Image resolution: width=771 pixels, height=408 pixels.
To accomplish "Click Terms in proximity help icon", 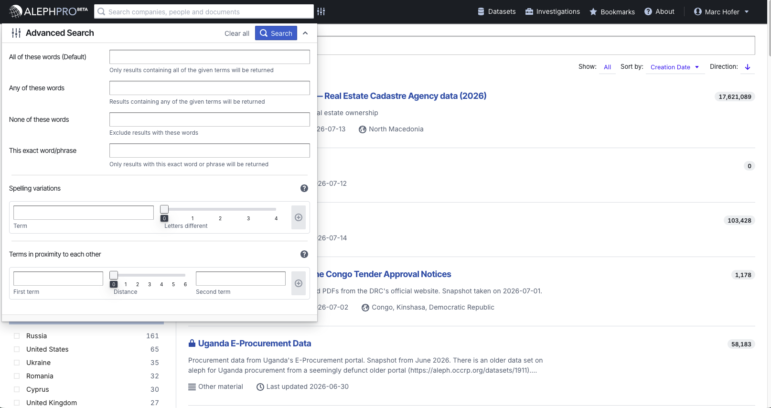I will coord(304,254).
